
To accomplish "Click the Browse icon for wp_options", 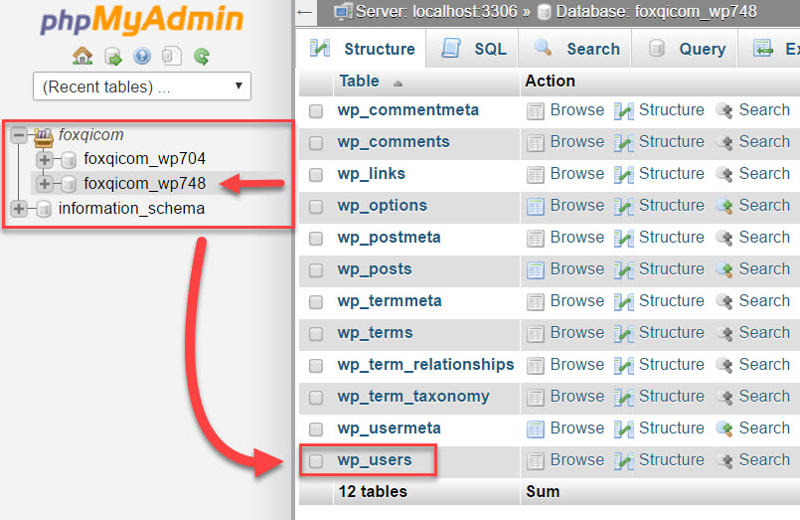I will pyautogui.click(x=535, y=206).
